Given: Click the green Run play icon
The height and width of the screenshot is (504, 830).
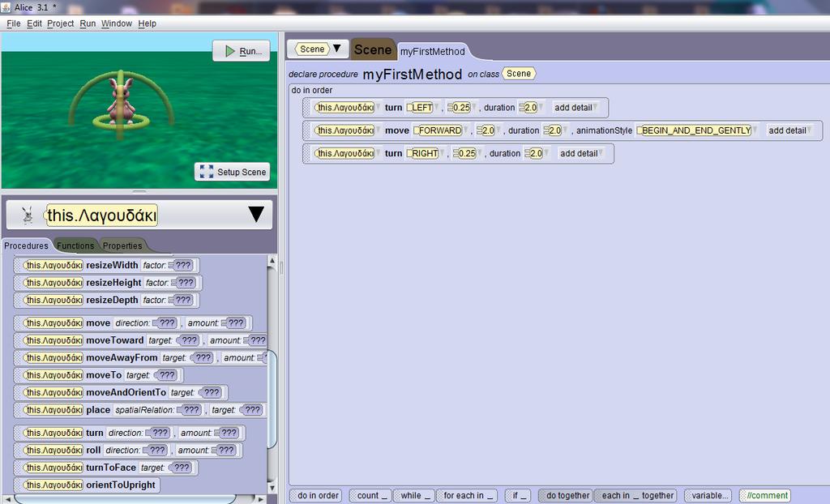Looking at the screenshot, I should tap(229, 51).
